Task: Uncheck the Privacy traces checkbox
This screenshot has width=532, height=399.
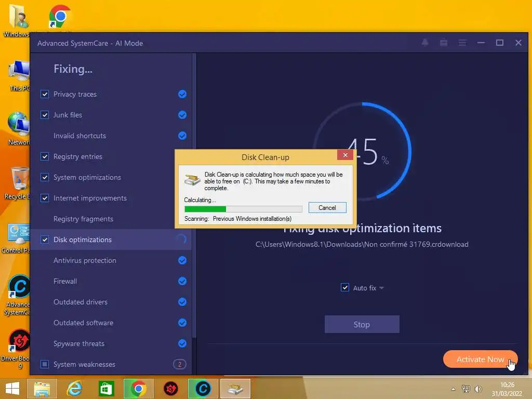Action: [x=45, y=94]
